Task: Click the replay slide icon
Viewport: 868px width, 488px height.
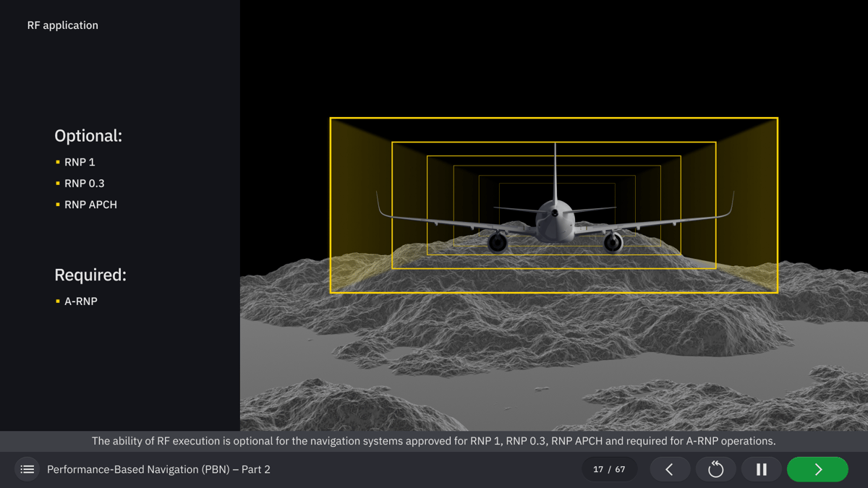Action: 715,468
